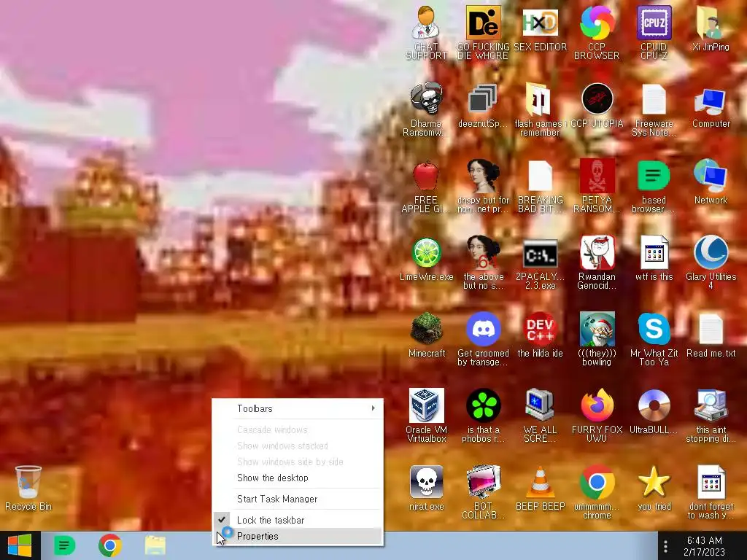Expand the Toolbars submenu
747x560 pixels.
[x=298, y=408]
